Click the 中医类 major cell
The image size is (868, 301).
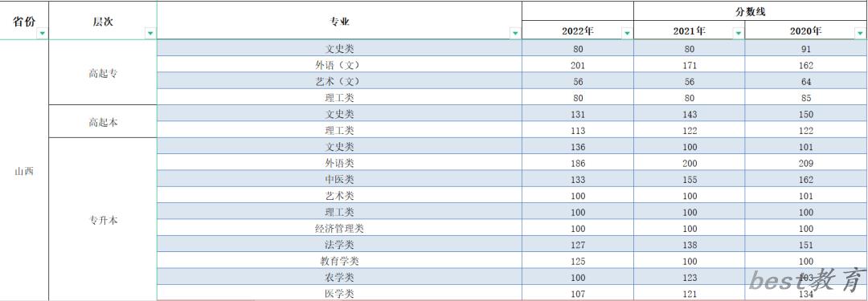coord(339,179)
